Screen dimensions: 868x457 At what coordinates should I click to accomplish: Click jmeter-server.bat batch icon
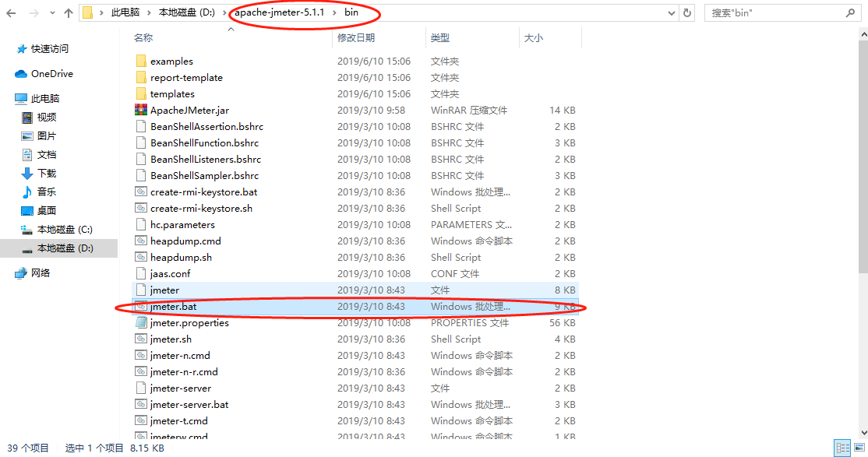tap(141, 404)
